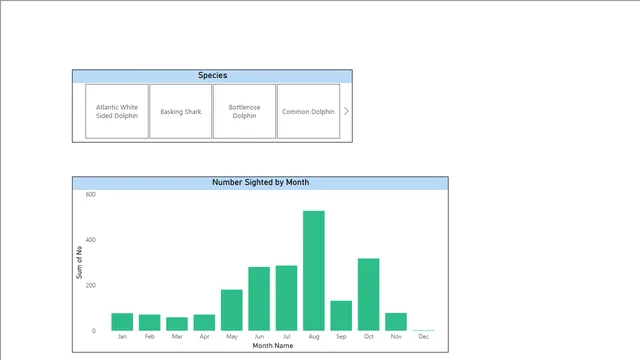Click the Number Sighted by Month title
Screen dimensions: 640x360
click(260, 182)
